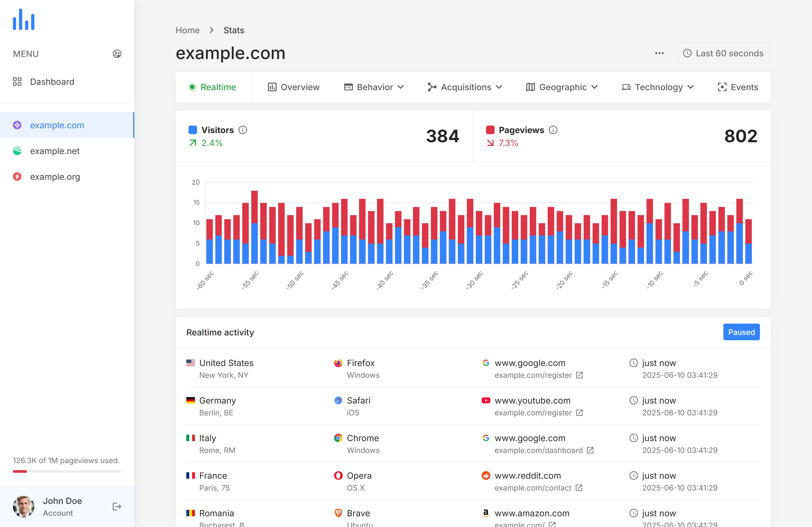812x527 pixels.
Task: Expand the Behavior dropdown
Action: (374, 87)
